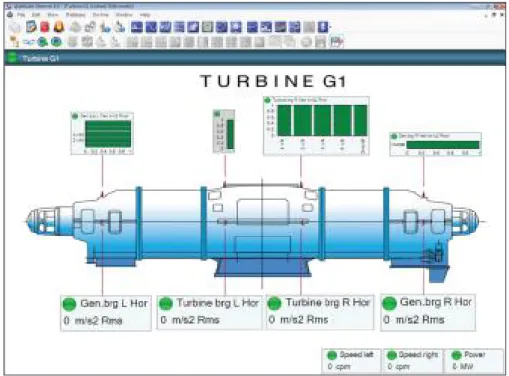This screenshot has width=509, height=376.
Task: Click the Speed left cpm readout
Action: (x=351, y=360)
